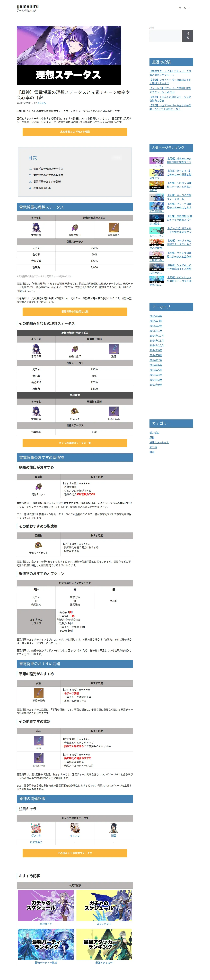Open the 2025年4月 archive link
Viewport: 210px width, 980px height.
tap(156, 316)
